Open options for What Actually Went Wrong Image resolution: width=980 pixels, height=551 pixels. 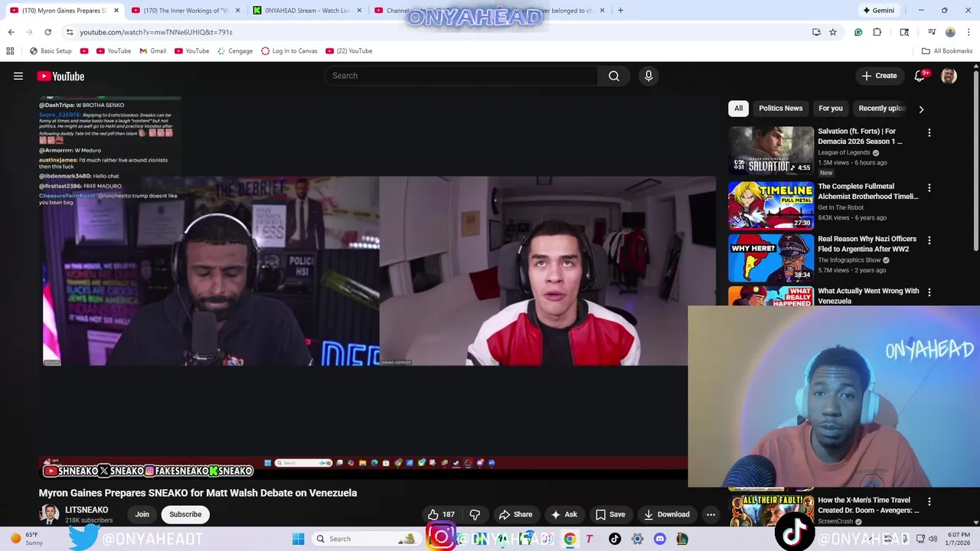(929, 292)
